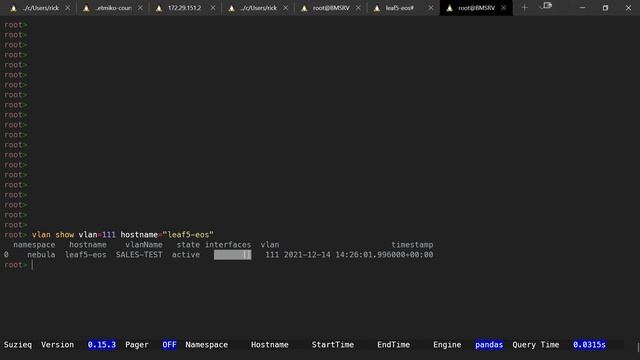Click the Pager 'OFF' status value
Viewport: 640px width, 360px height.
point(169,345)
